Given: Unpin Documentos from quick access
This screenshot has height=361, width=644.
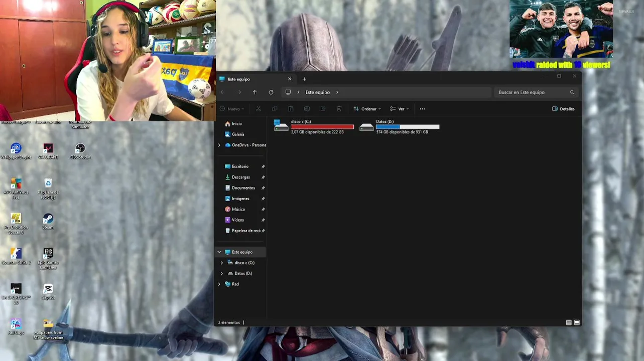Looking at the screenshot, I should pyautogui.click(x=263, y=188).
